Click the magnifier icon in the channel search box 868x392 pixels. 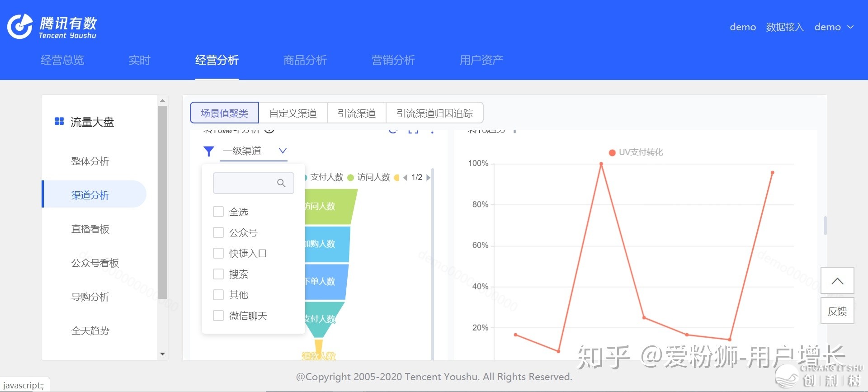coord(281,183)
